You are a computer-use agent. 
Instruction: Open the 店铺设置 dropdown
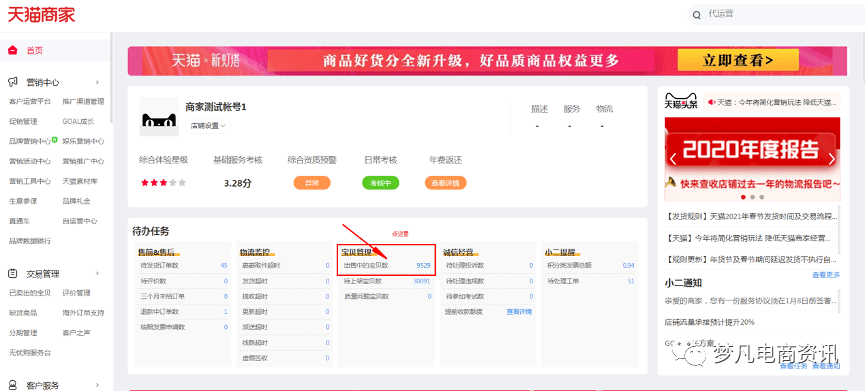pos(208,126)
